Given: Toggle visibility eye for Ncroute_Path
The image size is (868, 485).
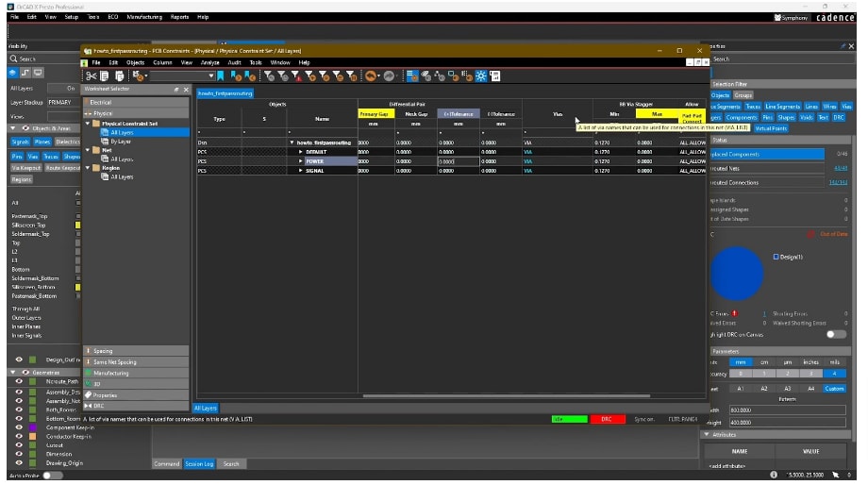Looking at the screenshot, I should pyautogui.click(x=19, y=381).
